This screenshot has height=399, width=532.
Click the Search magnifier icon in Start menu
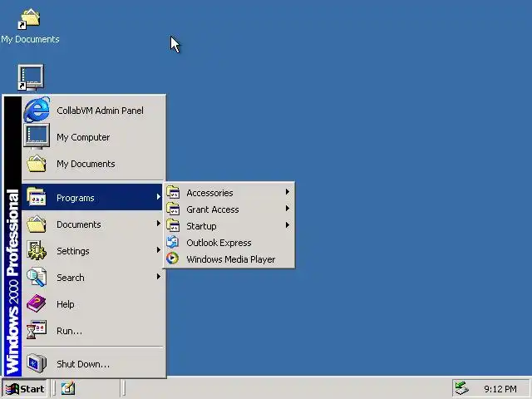tap(37, 277)
